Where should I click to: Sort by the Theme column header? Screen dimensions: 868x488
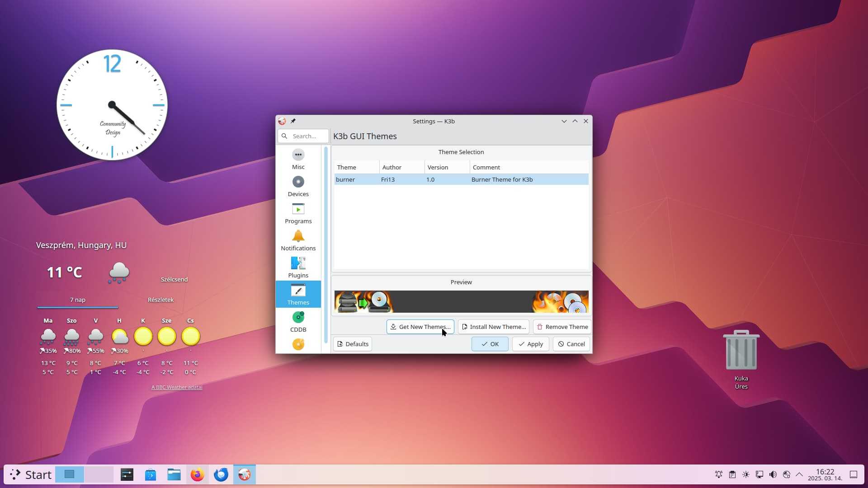coord(357,167)
